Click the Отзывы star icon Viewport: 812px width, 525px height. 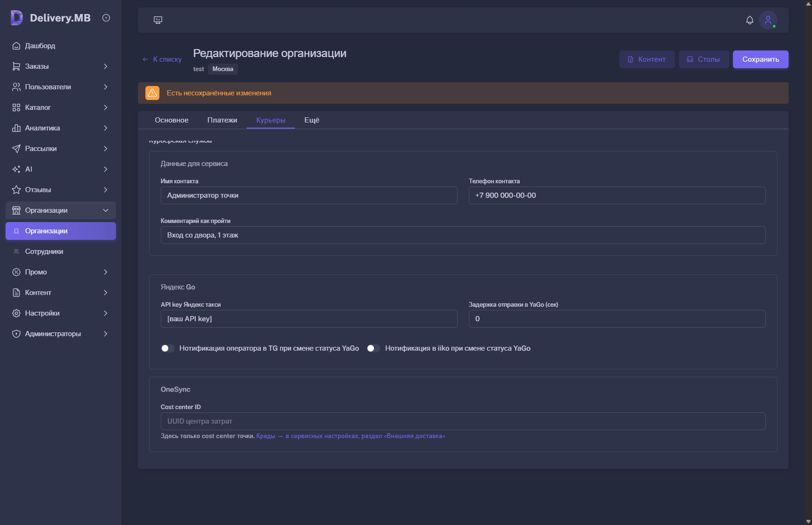click(x=16, y=190)
